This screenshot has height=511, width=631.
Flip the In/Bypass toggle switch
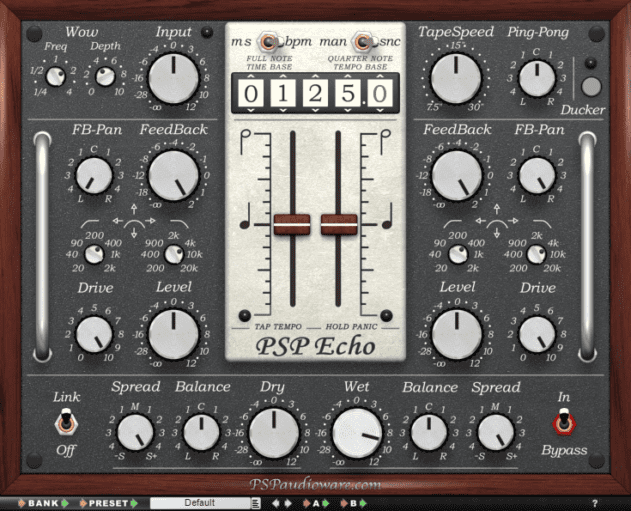coord(564,422)
